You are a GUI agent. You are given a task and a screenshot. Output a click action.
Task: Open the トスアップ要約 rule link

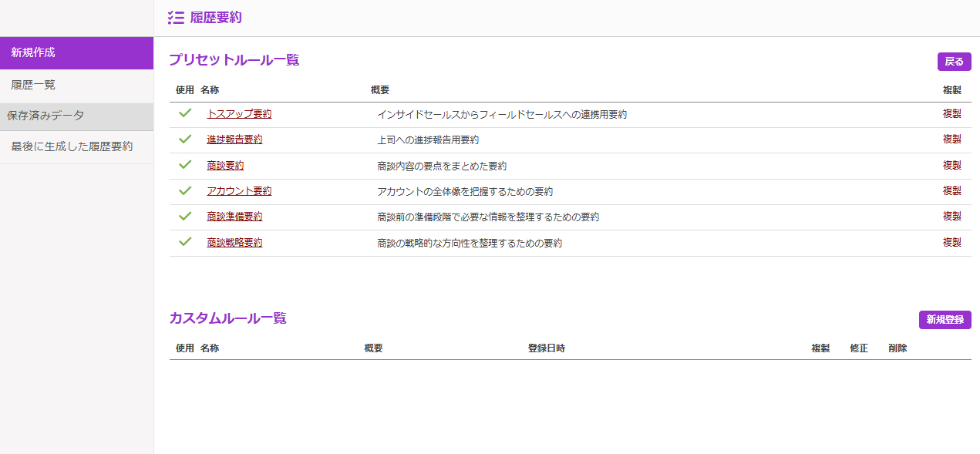click(x=239, y=114)
